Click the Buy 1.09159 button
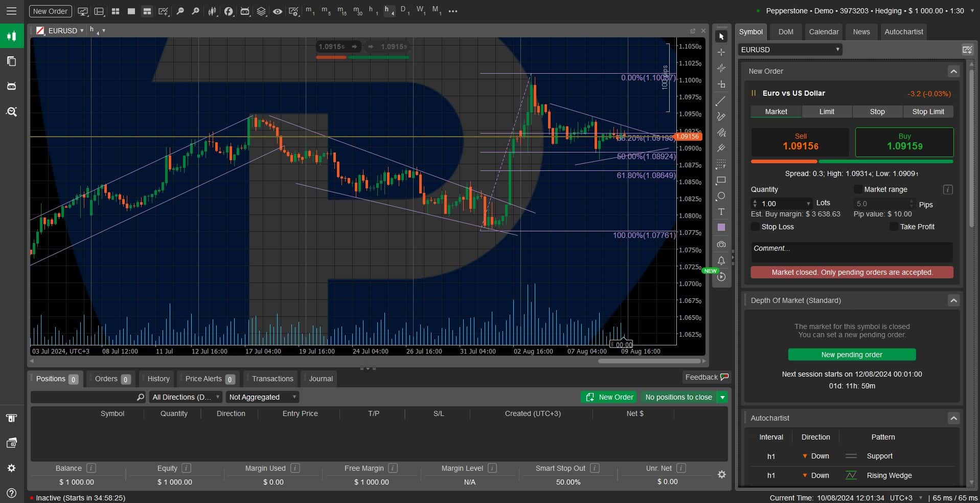 [x=904, y=142]
